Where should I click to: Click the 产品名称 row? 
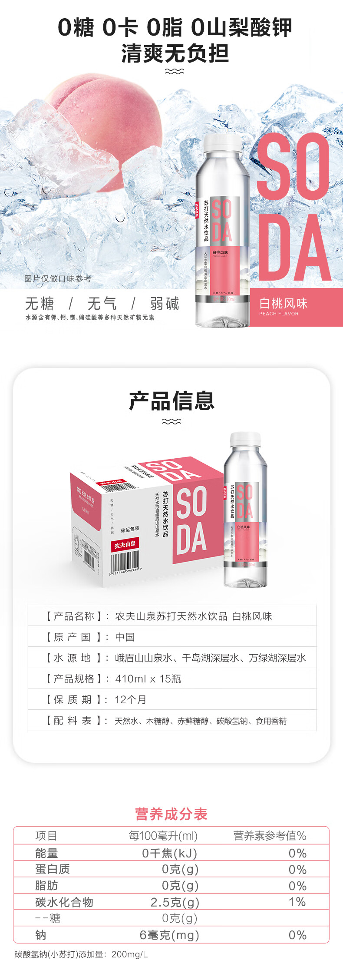tap(172, 616)
